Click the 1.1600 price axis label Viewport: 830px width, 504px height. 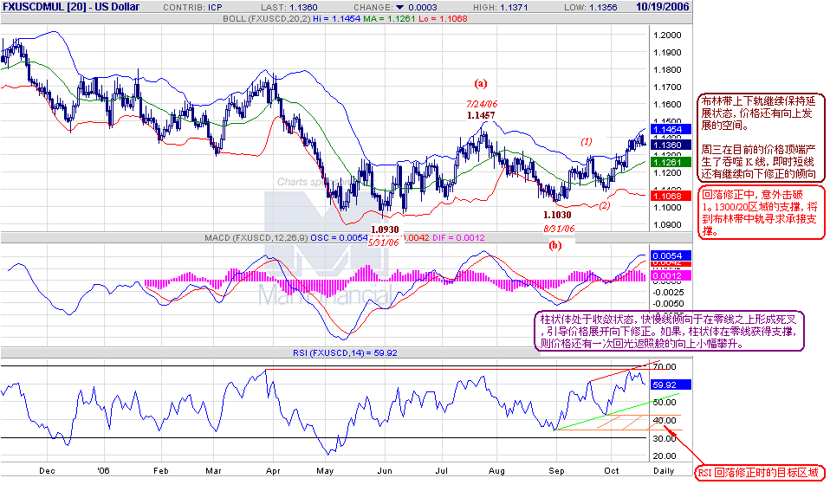point(667,104)
